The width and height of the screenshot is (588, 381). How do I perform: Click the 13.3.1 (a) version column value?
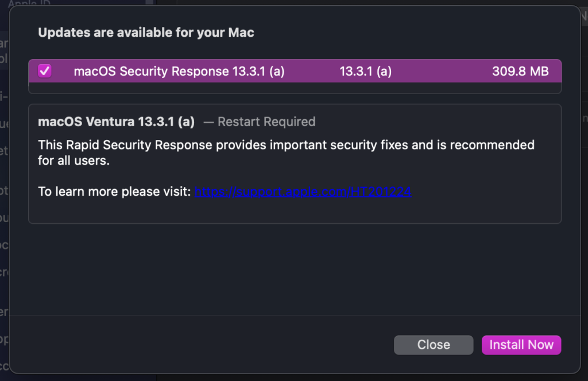pos(366,71)
